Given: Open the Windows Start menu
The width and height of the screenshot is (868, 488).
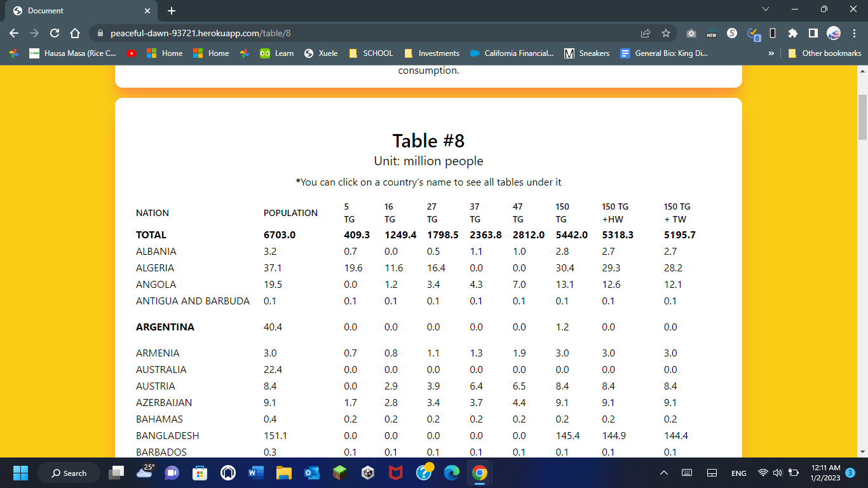Looking at the screenshot, I should pos(20,473).
